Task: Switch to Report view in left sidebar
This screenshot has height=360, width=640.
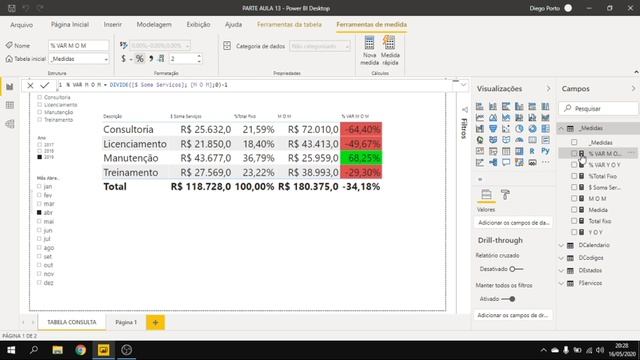Action: coord(10,87)
